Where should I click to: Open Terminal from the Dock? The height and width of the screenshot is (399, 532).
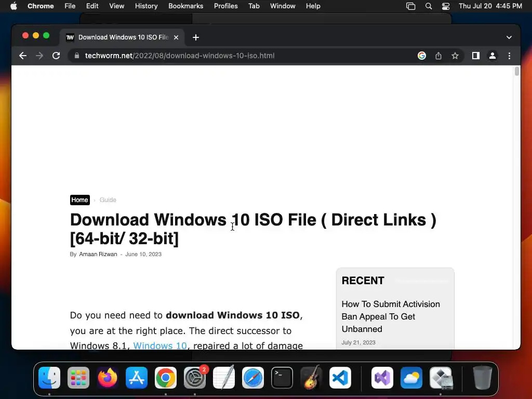click(x=282, y=378)
